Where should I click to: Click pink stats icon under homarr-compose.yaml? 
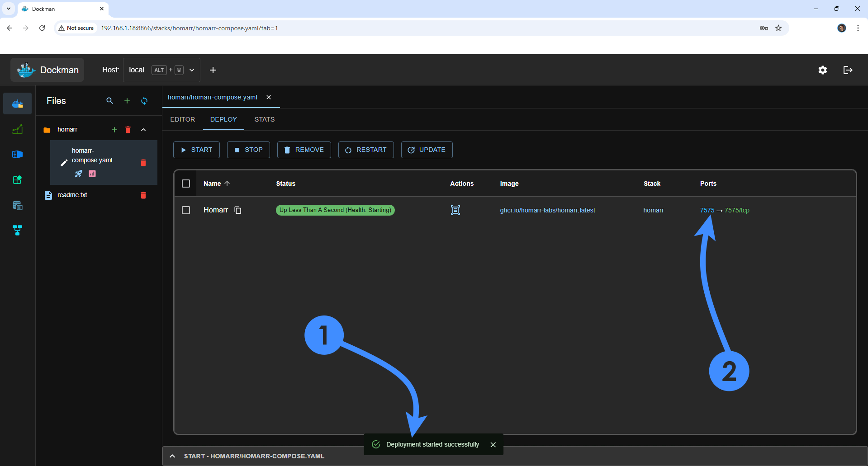92,174
